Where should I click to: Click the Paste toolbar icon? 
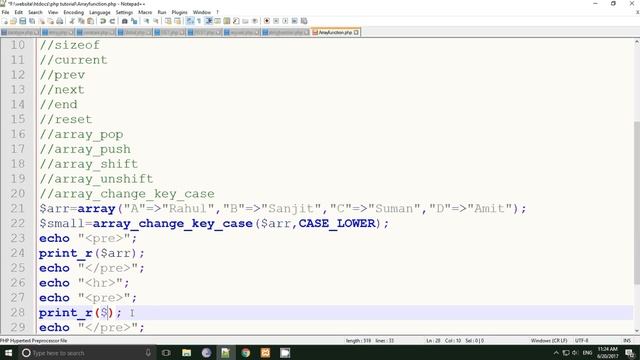[x=91, y=21]
